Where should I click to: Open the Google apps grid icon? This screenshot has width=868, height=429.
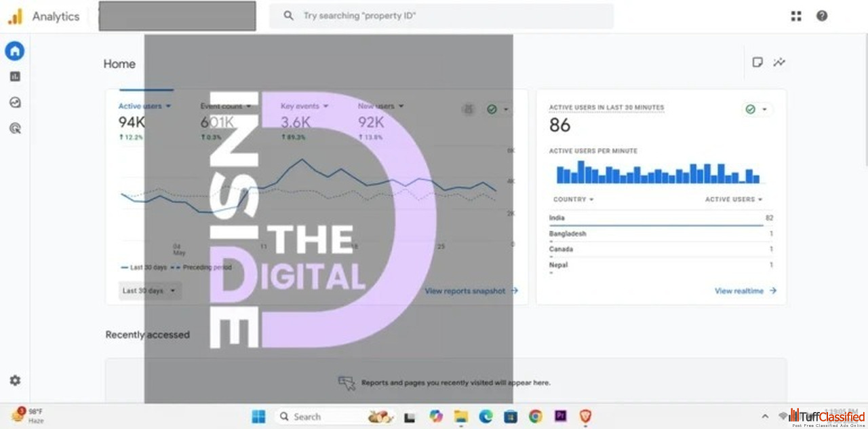pos(796,16)
